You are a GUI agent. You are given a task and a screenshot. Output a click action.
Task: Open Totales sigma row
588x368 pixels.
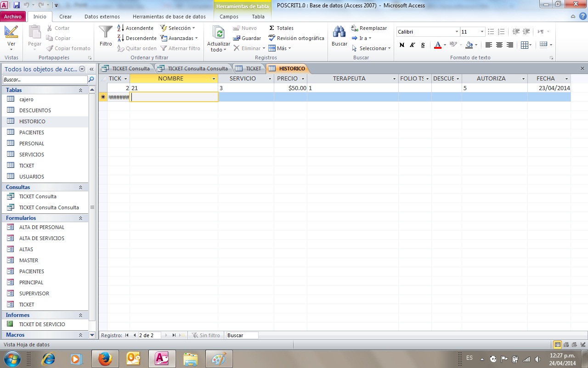coord(281,28)
